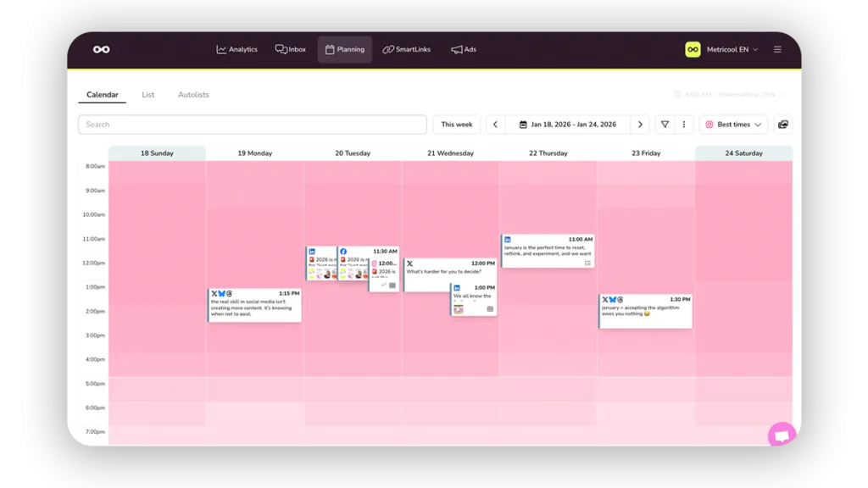Navigate to previous week with the left arrow
Image resolution: width=868 pixels, height=488 pixels.
[495, 124]
